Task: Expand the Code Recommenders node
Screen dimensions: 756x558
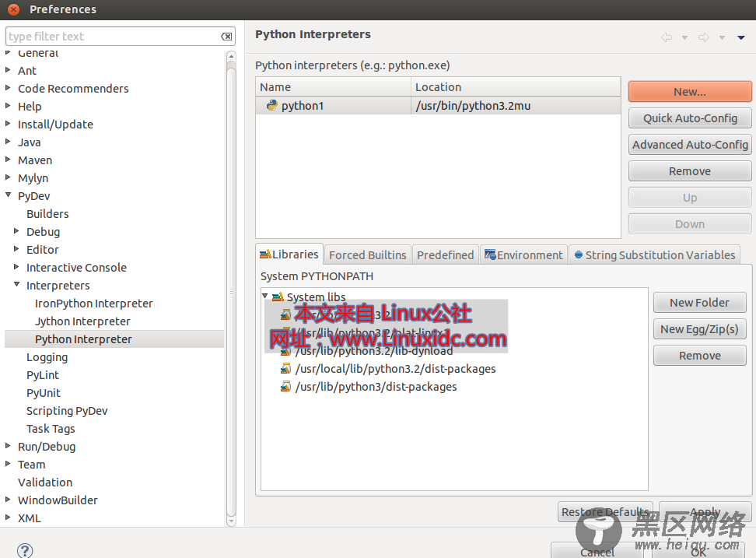Action: 8,88
